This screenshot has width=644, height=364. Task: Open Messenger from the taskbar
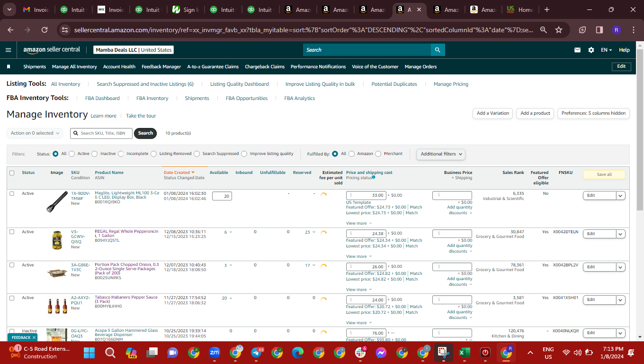click(x=381, y=353)
